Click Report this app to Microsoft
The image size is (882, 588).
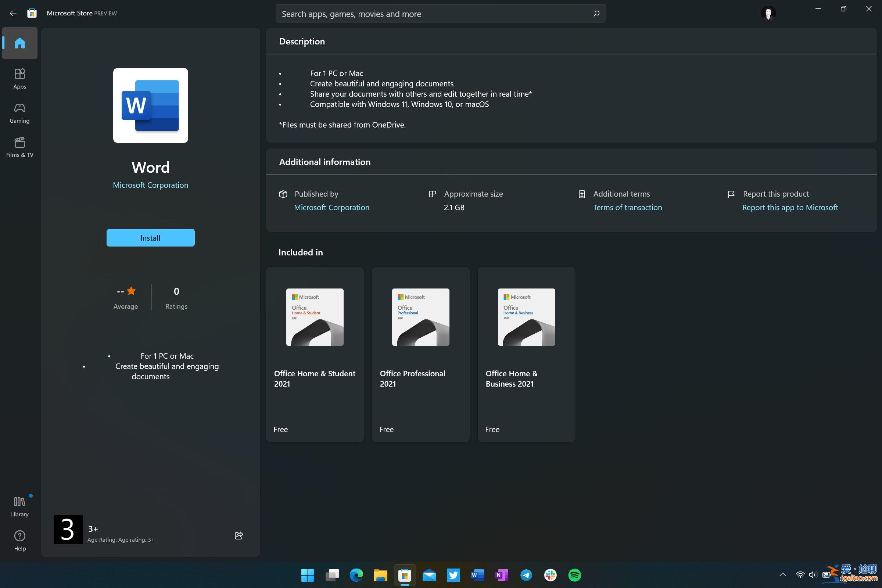pyautogui.click(x=790, y=207)
